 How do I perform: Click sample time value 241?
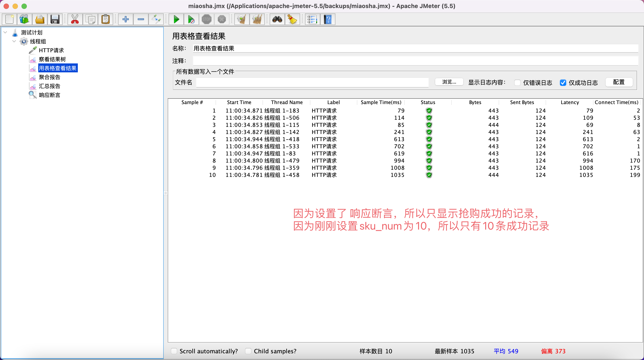pos(399,132)
